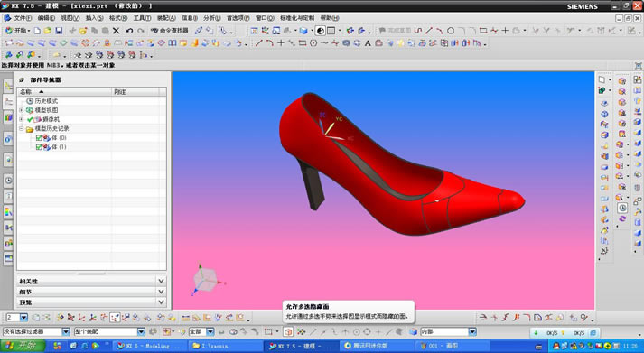Open the 分析 (Analysis) menu
Image resolution: width=644 pixels, height=353 pixels.
(x=212, y=18)
